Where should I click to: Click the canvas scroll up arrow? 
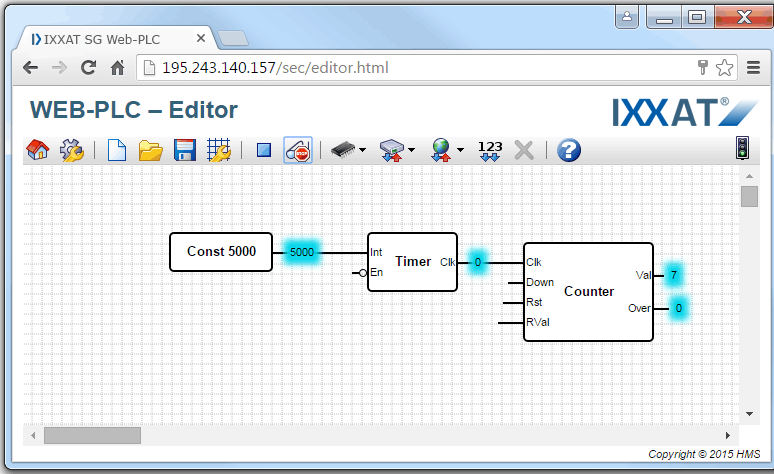click(749, 176)
